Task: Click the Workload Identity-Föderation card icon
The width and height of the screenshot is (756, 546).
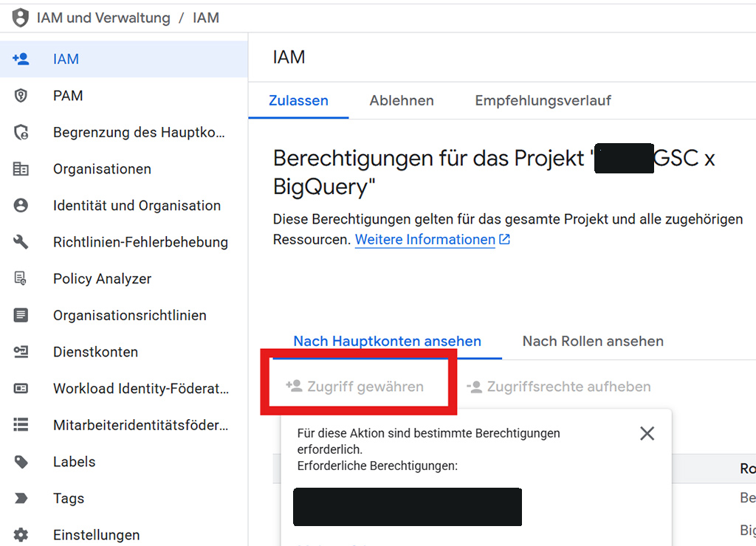Action: (x=21, y=388)
